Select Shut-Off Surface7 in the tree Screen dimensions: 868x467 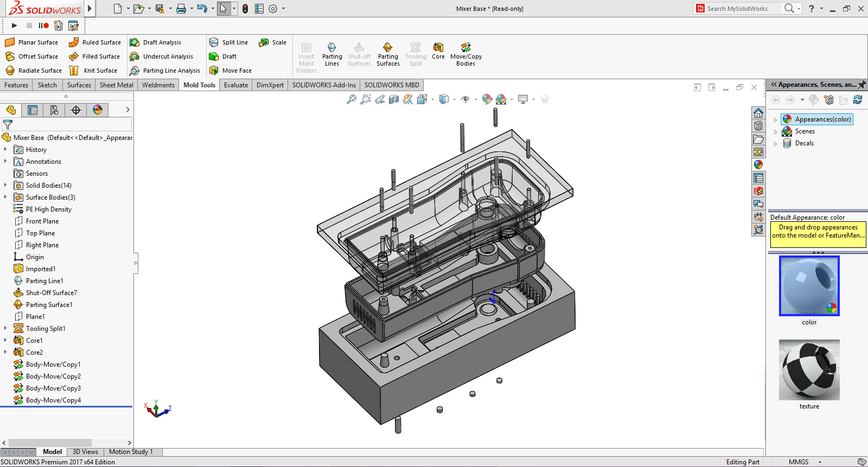[x=52, y=293]
